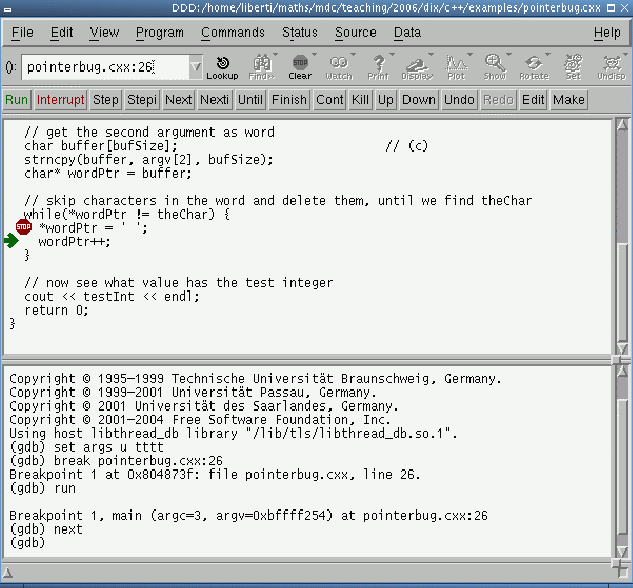633x588 pixels.
Task: Click the Nexti button
Action: [214, 100]
